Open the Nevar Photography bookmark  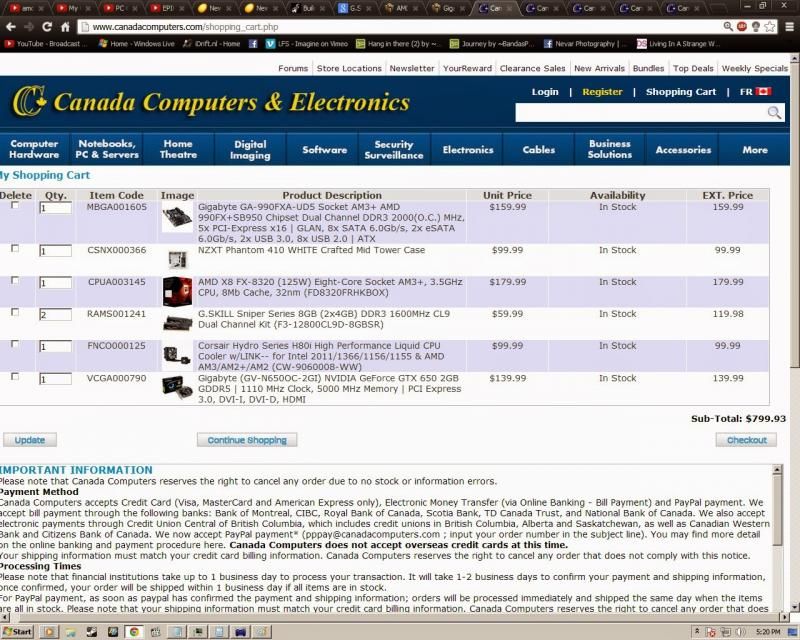click(x=585, y=44)
